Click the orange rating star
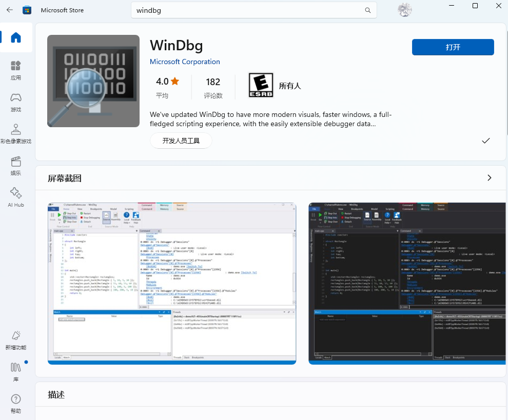 (x=175, y=81)
